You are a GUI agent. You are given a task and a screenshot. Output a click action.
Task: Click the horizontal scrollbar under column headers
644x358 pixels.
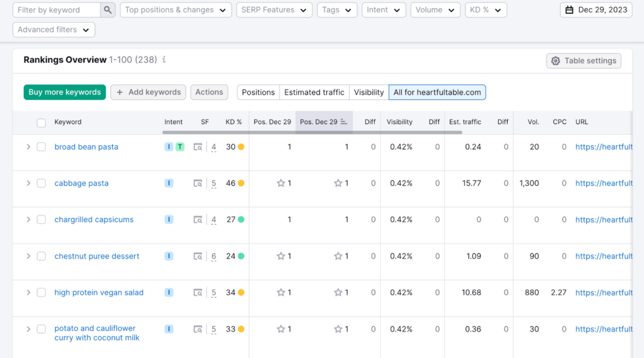click(313, 132)
